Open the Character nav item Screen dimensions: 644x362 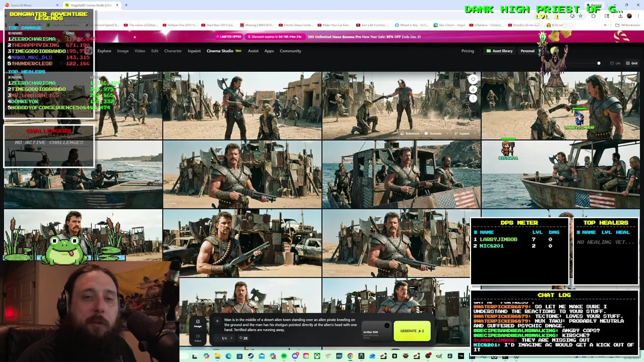[173, 51]
